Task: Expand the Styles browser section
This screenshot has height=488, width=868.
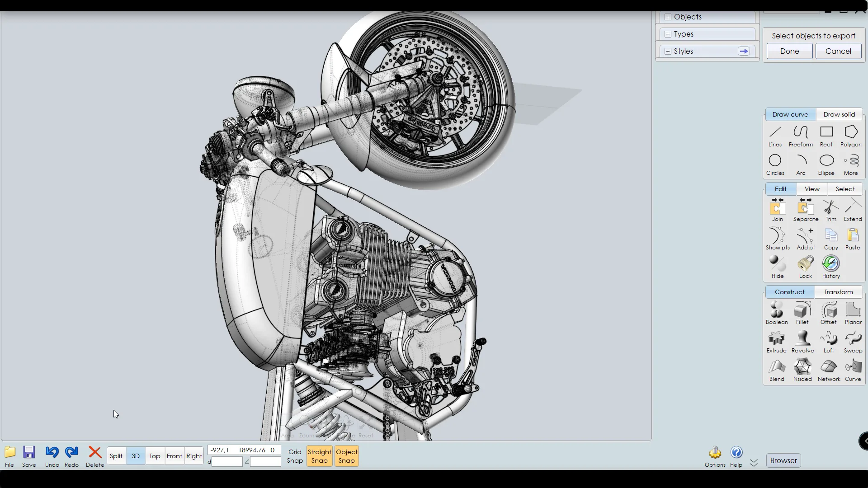Action: pyautogui.click(x=668, y=52)
